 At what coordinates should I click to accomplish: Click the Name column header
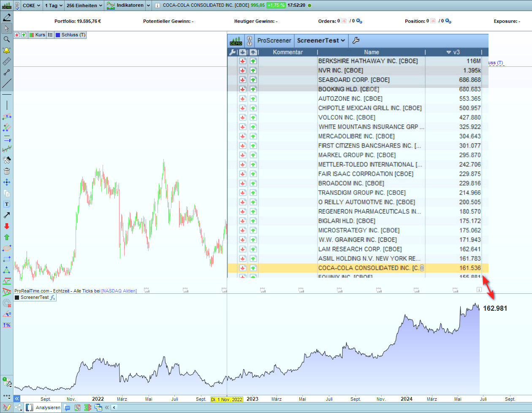[372, 52]
